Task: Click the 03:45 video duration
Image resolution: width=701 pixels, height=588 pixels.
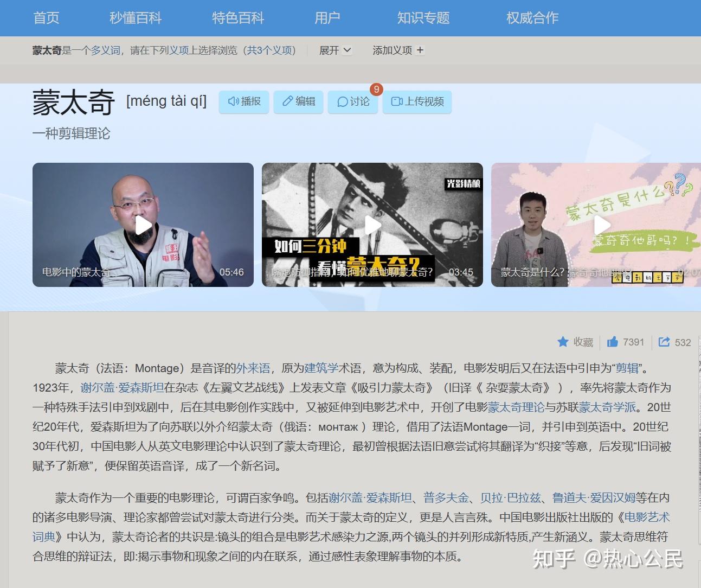Action: [x=461, y=272]
